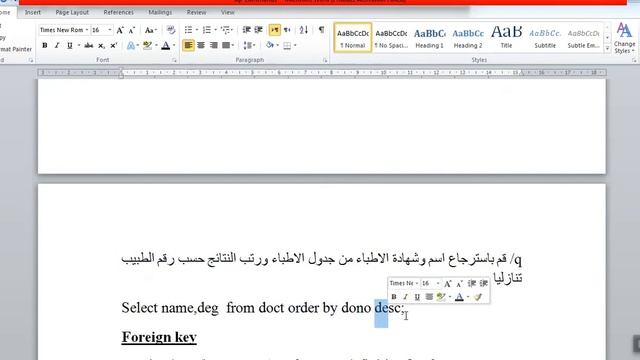
Task: Click the Line Spacing icon
Action: click(248, 45)
